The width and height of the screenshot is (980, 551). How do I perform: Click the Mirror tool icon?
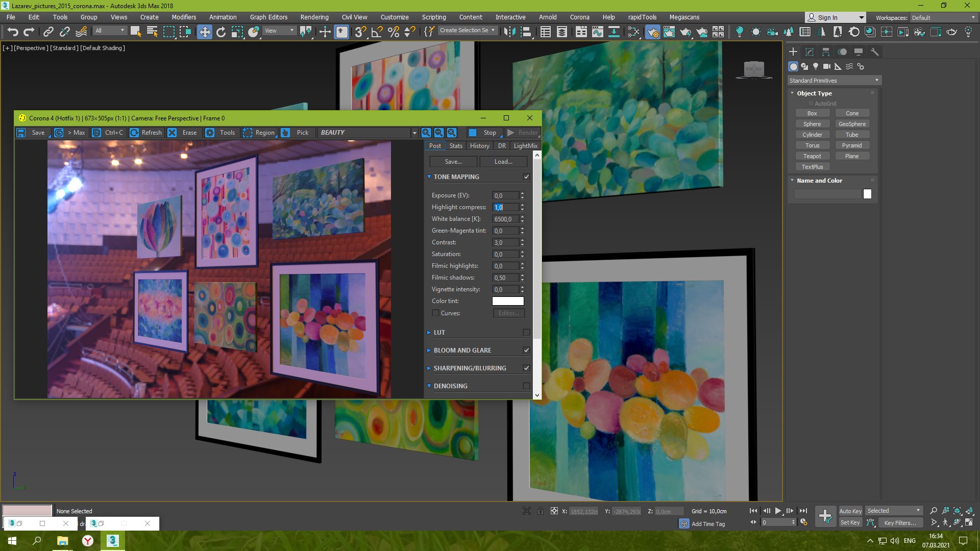point(509,32)
